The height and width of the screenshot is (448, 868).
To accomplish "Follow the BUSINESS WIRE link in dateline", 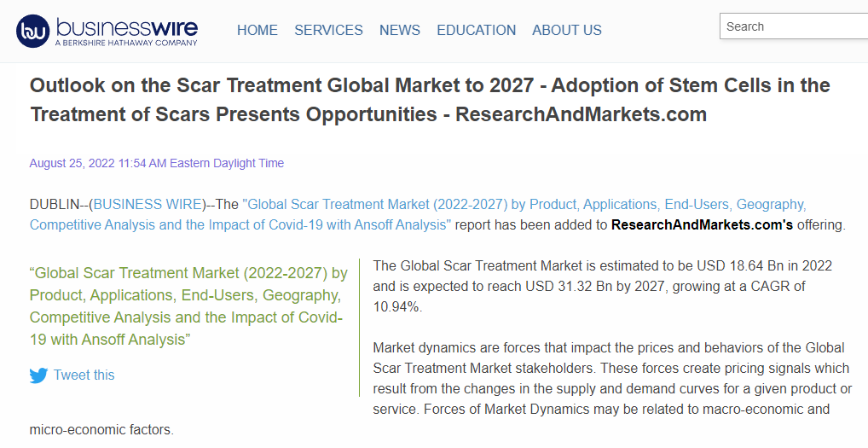I will (x=148, y=204).
